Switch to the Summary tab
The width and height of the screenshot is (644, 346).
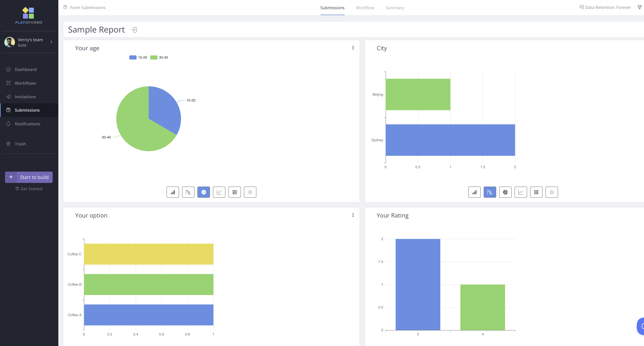pyautogui.click(x=395, y=7)
